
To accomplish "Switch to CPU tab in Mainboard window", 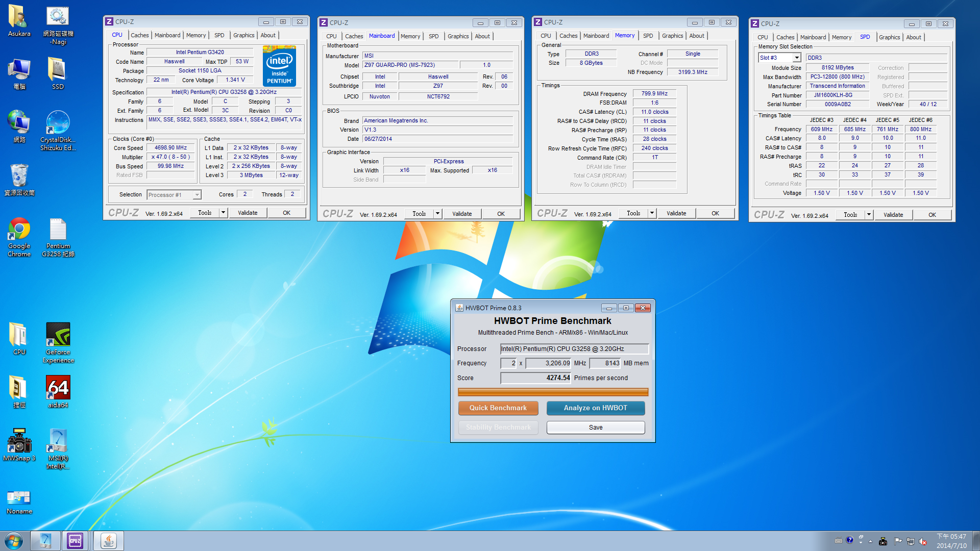I will (331, 36).
